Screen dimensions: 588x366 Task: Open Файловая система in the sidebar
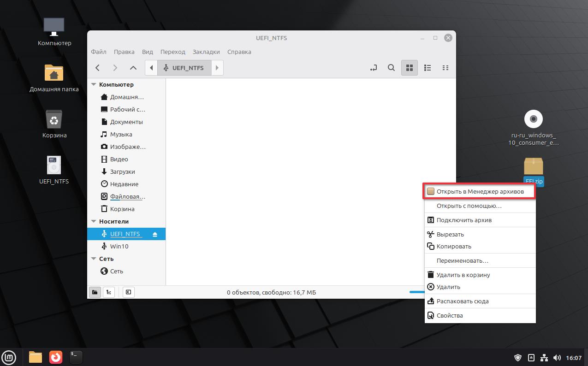(126, 196)
